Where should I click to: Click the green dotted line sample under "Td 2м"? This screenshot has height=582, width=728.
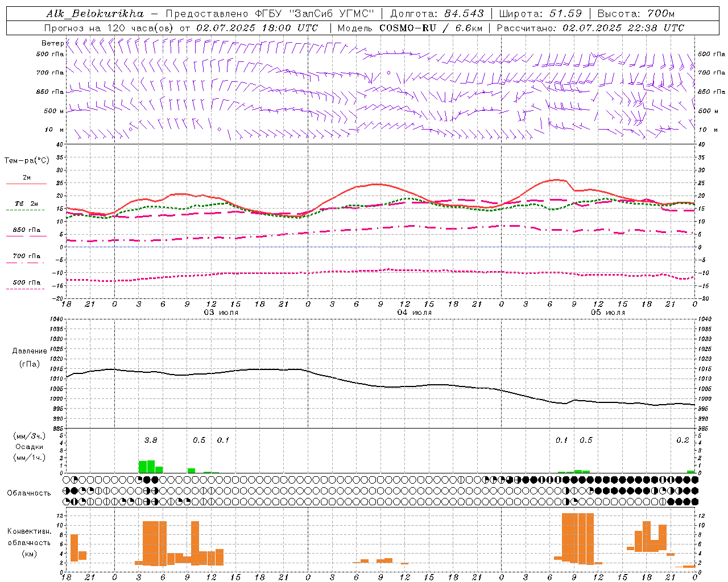pyautogui.click(x=25, y=210)
